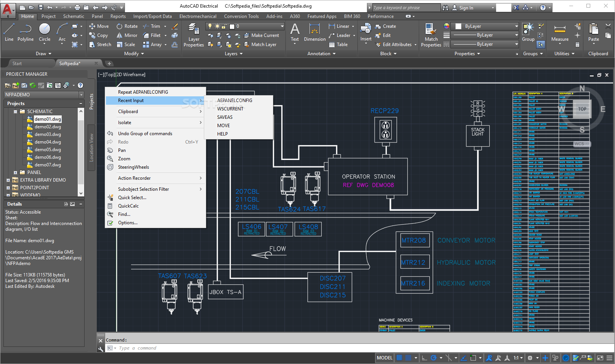Switch to the Electromechanical ribbon tab

pyautogui.click(x=198, y=16)
